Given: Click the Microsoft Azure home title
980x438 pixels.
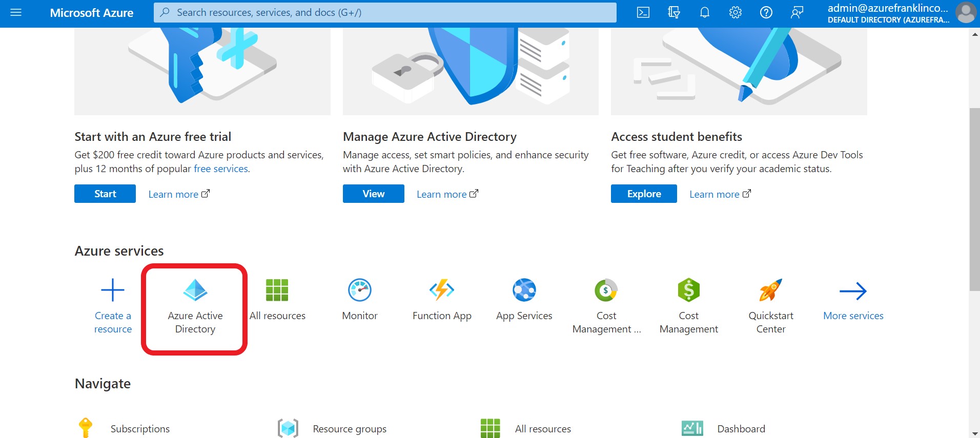Looking at the screenshot, I should click(92, 13).
